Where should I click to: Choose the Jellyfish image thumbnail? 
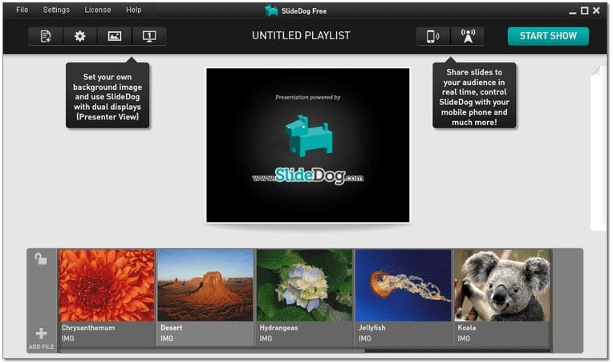click(x=404, y=297)
